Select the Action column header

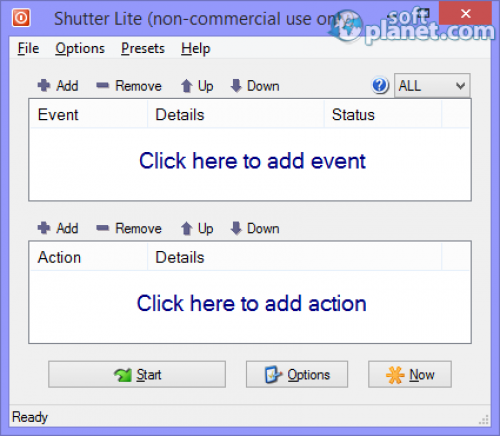pyautogui.click(x=89, y=257)
